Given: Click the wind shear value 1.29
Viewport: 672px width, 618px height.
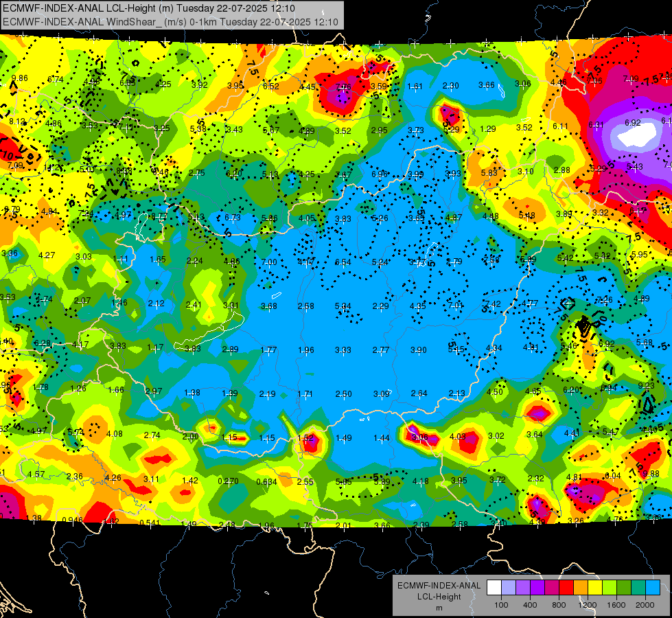Looking at the screenshot, I should click(488, 128).
